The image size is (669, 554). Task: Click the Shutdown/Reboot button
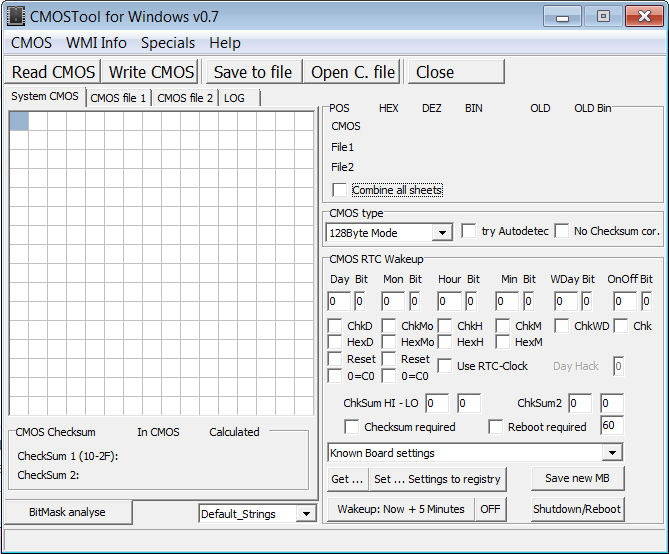(577, 509)
